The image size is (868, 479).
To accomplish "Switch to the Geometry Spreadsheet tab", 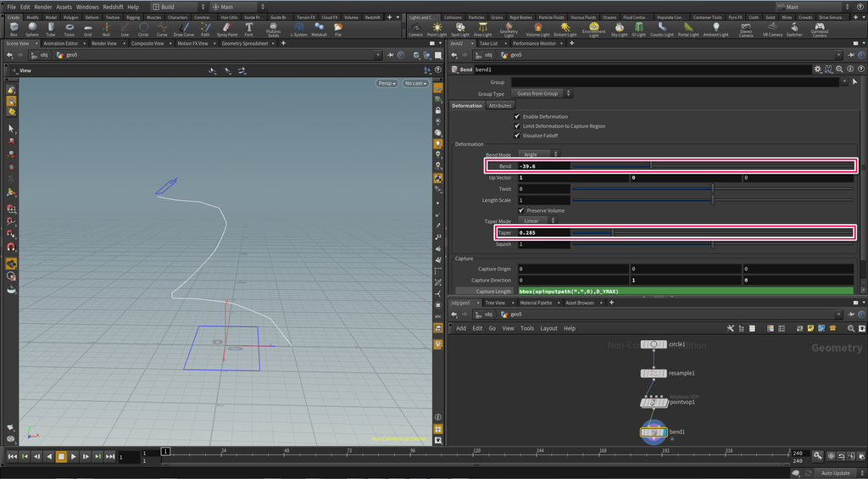I will tap(245, 43).
